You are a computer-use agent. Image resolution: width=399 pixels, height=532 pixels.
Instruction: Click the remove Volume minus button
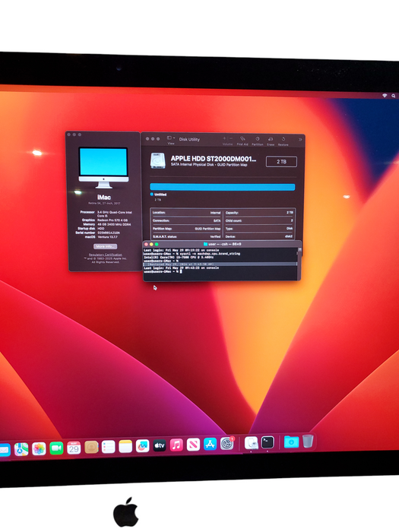231,138
